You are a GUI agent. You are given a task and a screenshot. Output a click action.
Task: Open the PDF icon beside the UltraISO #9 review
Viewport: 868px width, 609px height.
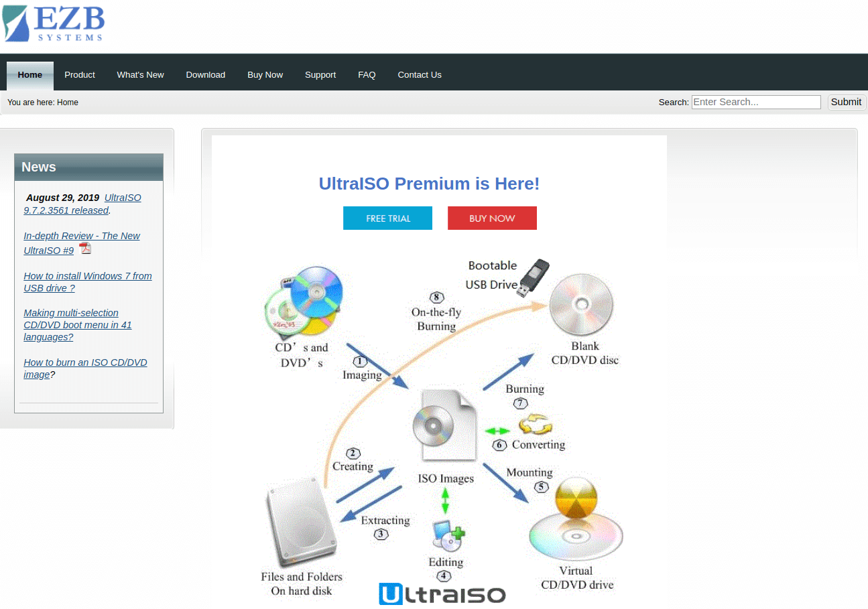click(x=85, y=249)
